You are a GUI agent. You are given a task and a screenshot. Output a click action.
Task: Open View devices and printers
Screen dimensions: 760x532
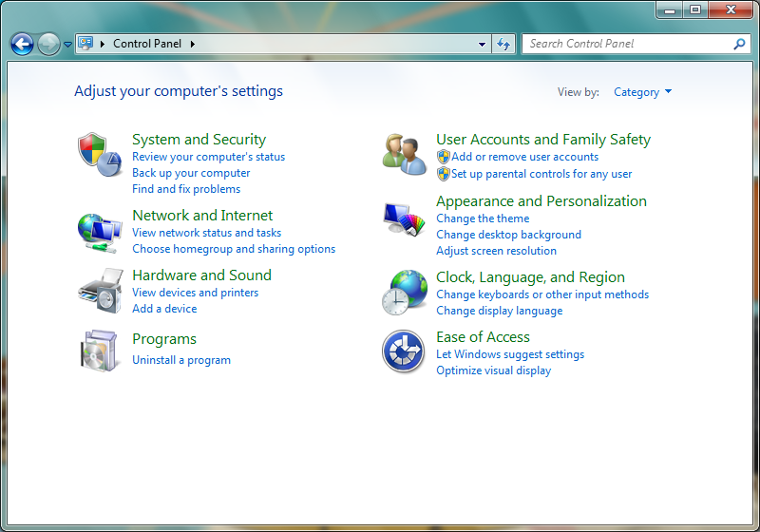(x=196, y=293)
